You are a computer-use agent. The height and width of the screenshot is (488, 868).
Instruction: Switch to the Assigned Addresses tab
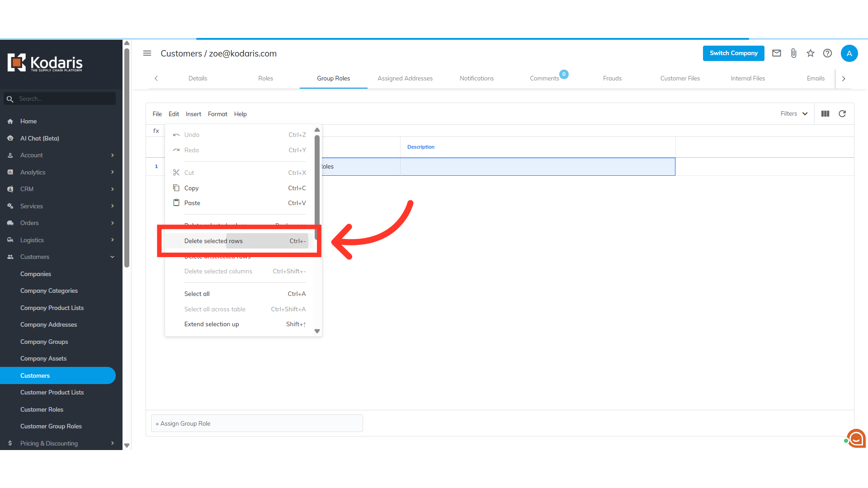(x=405, y=78)
